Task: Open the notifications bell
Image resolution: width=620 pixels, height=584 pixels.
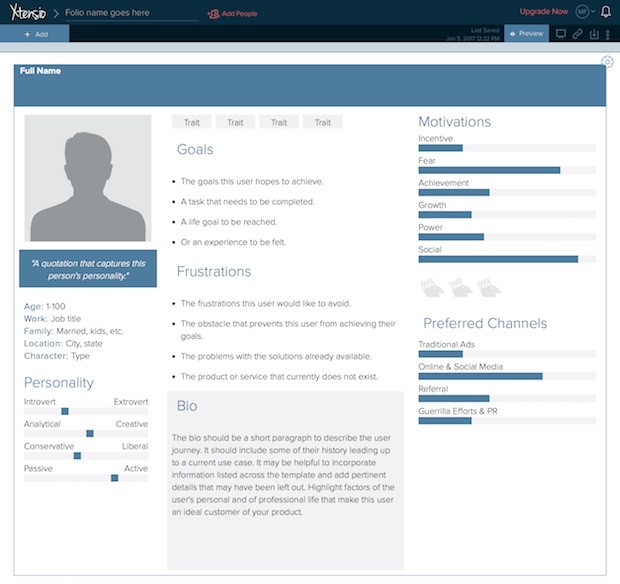Action: 605,12
